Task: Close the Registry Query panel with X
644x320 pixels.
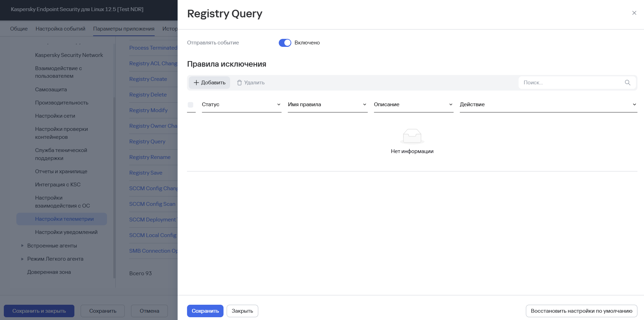Action: click(634, 13)
